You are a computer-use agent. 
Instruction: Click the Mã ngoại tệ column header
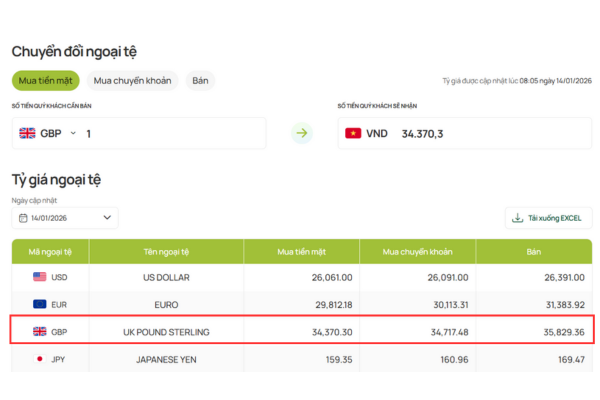(x=50, y=251)
